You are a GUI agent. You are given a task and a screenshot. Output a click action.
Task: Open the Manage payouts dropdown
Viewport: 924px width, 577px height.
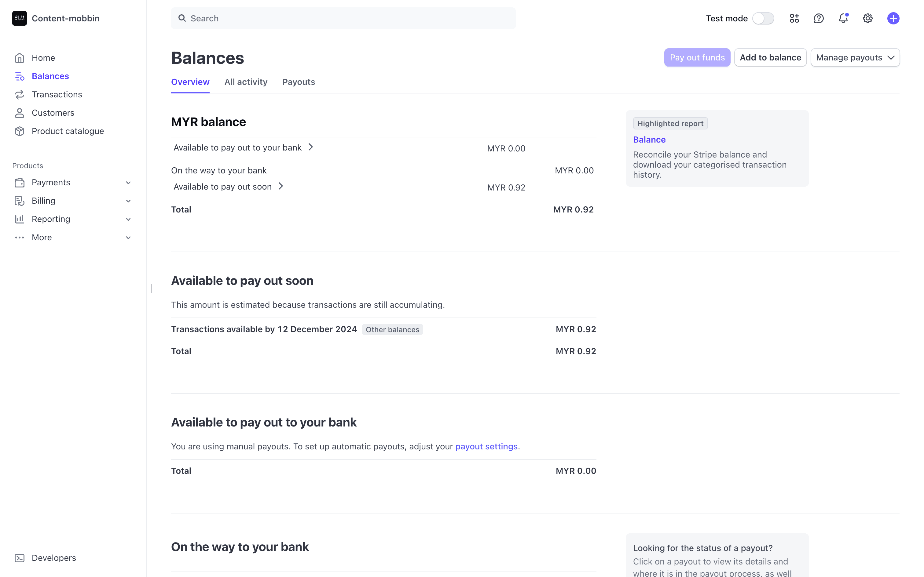pos(855,58)
